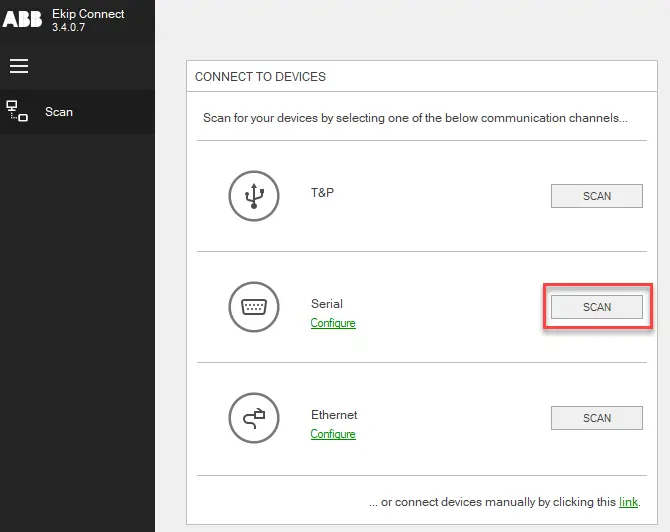Open the hamburger menu
The height and width of the screenshot is (532, 670).
pyautogui.click(x=19, y=66)
